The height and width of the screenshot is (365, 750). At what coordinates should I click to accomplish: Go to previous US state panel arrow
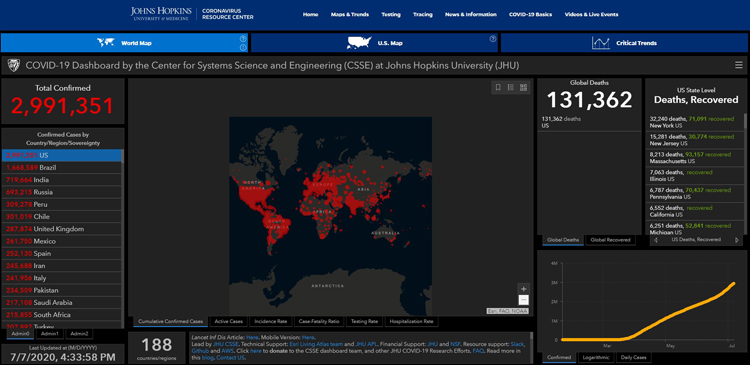click(655, 240)
